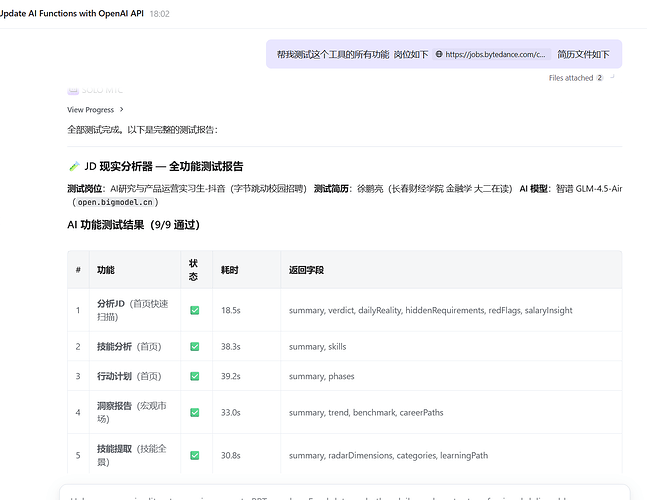Click green check mark for 分析JD row
The image size is (647, 500).
coord(195,310)
